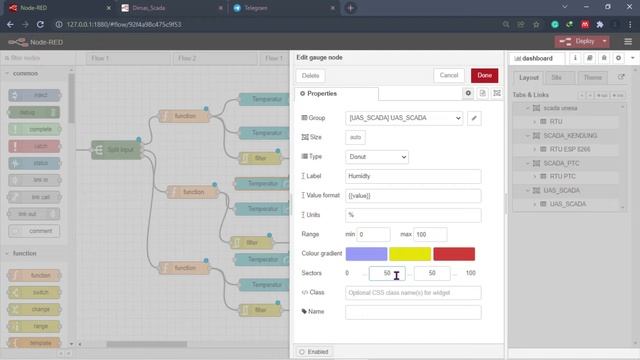
Task: Click Value format field
Action: pos(413,196)
